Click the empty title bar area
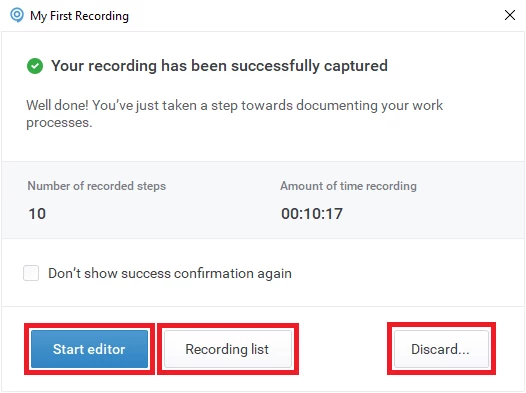Viewport: 526px width, 393px height. point(315,15)
